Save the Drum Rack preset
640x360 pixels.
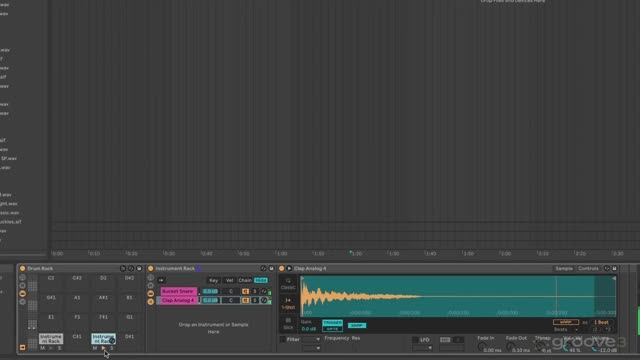(139, 269)
